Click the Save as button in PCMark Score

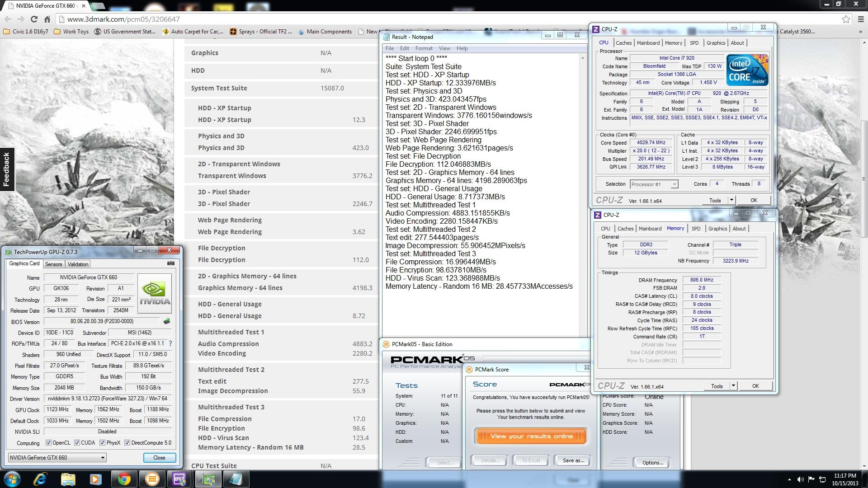(573, 460)
